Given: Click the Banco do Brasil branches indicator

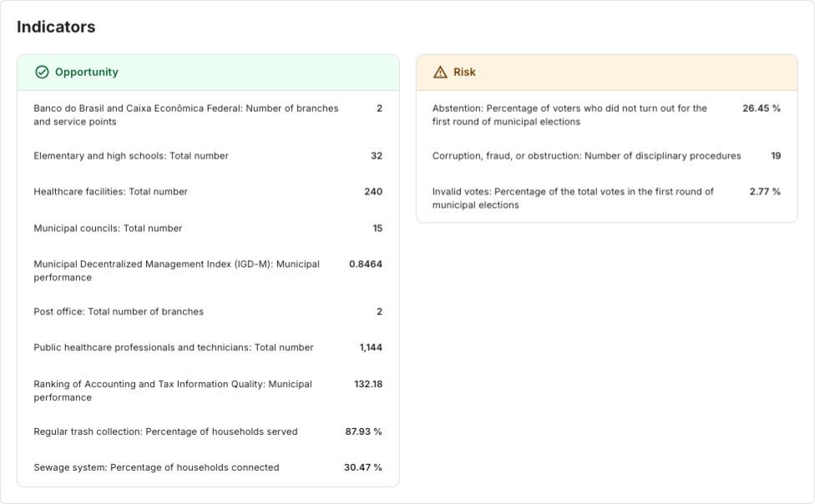Looking at the screenshot, I should (x=185, y=115).
